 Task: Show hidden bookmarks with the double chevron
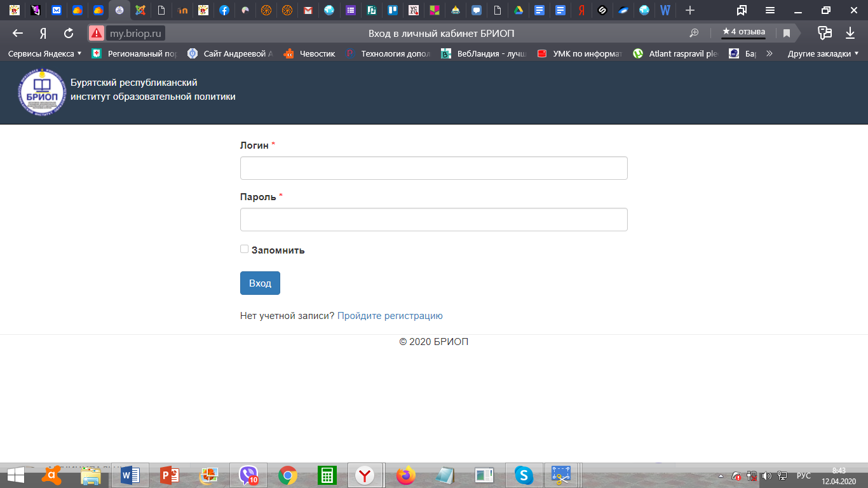[770, 54]
